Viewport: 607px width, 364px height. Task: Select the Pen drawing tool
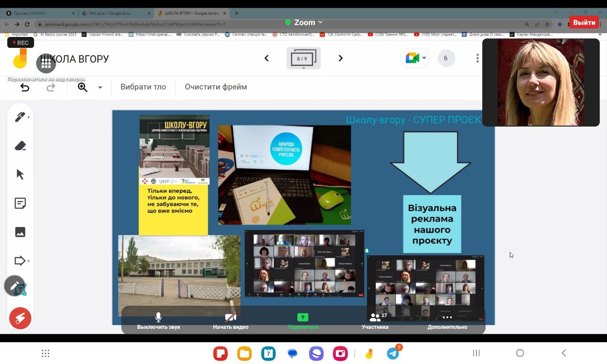(20, 117)
